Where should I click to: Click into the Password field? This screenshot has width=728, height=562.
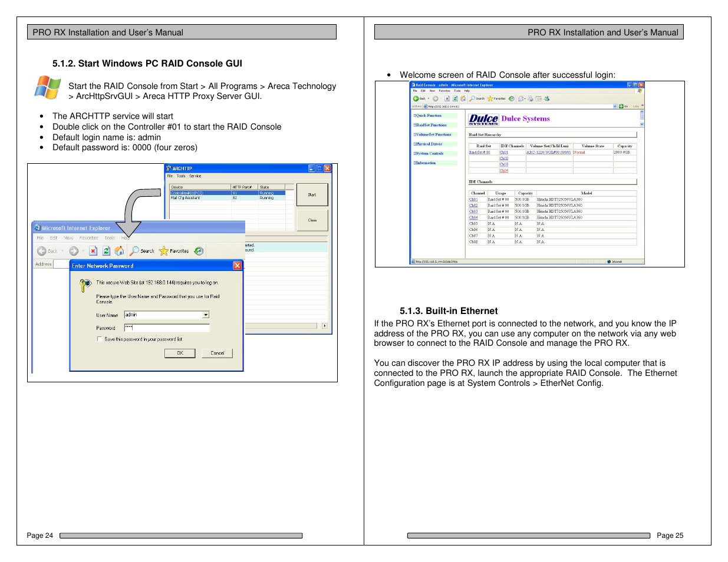[x=167, y=328]
